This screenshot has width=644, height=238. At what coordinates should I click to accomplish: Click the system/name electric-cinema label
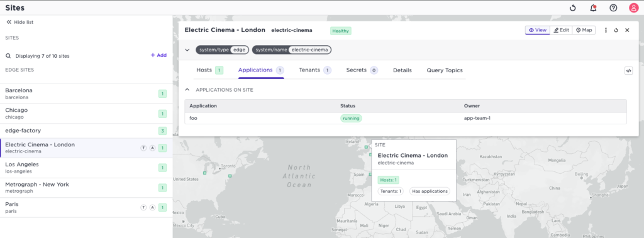(292, 50)
